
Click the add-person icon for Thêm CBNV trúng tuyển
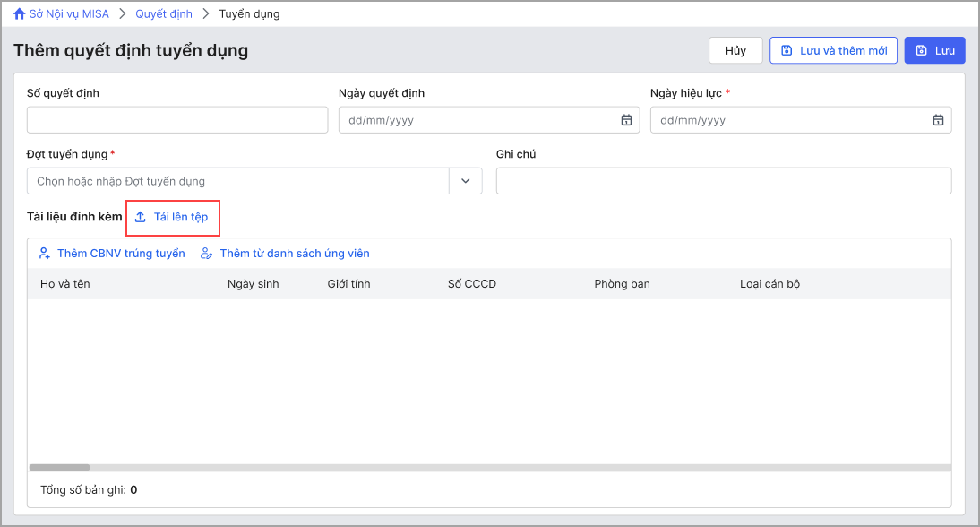pos(45,253)
